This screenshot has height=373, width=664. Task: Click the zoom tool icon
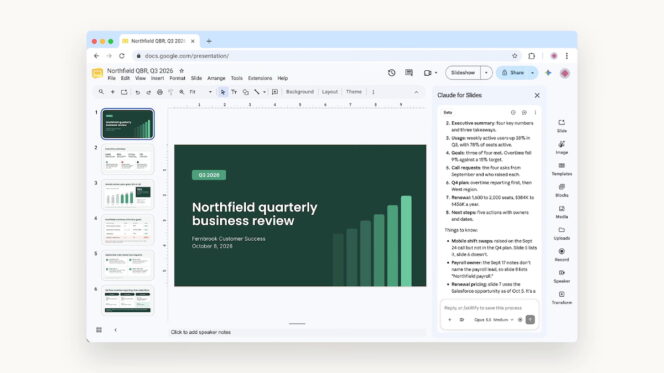182,92
